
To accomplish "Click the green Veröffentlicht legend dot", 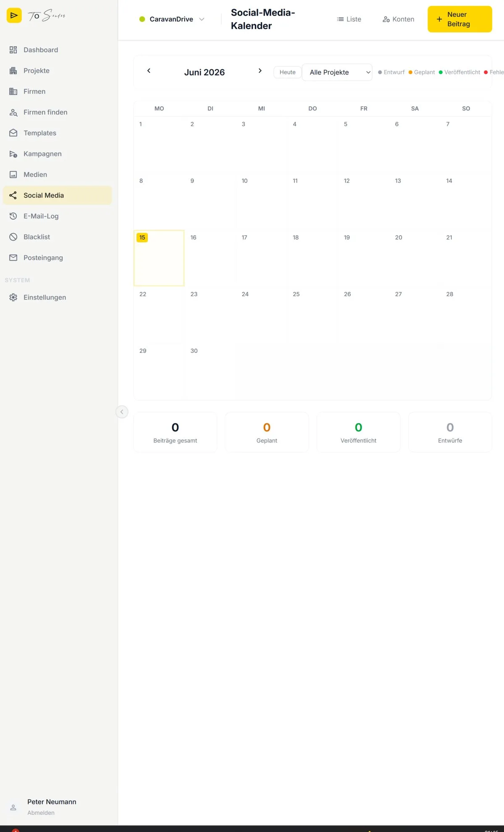I will pos(441,72).
